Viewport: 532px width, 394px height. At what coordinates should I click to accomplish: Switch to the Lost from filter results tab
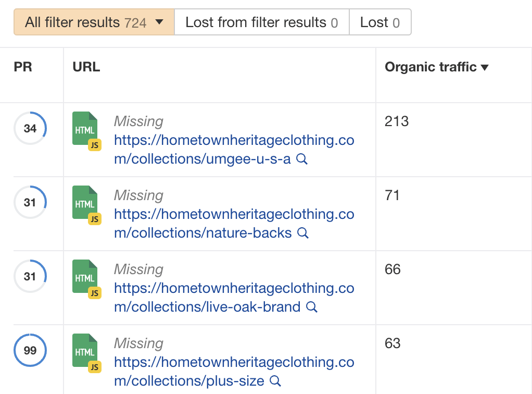pyautogui.click(x=261, y=22)
